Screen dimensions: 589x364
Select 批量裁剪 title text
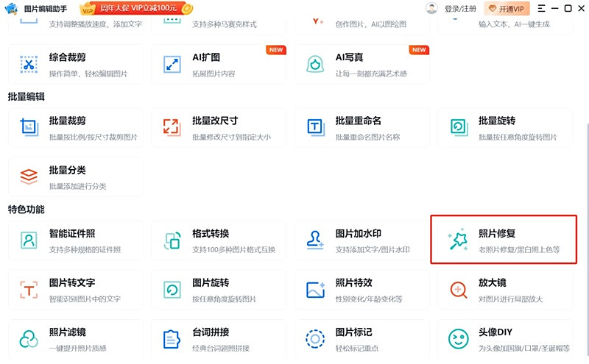tap(68, 121)
